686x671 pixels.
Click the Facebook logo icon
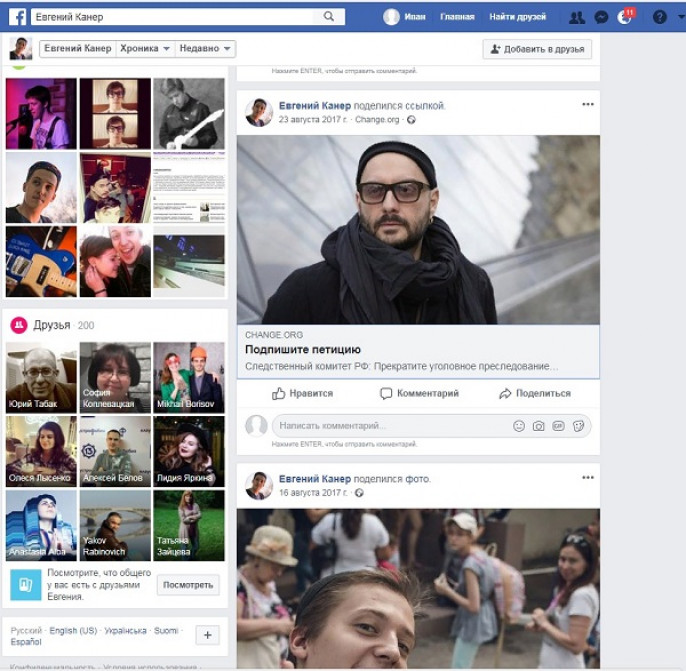click(18, 17)
